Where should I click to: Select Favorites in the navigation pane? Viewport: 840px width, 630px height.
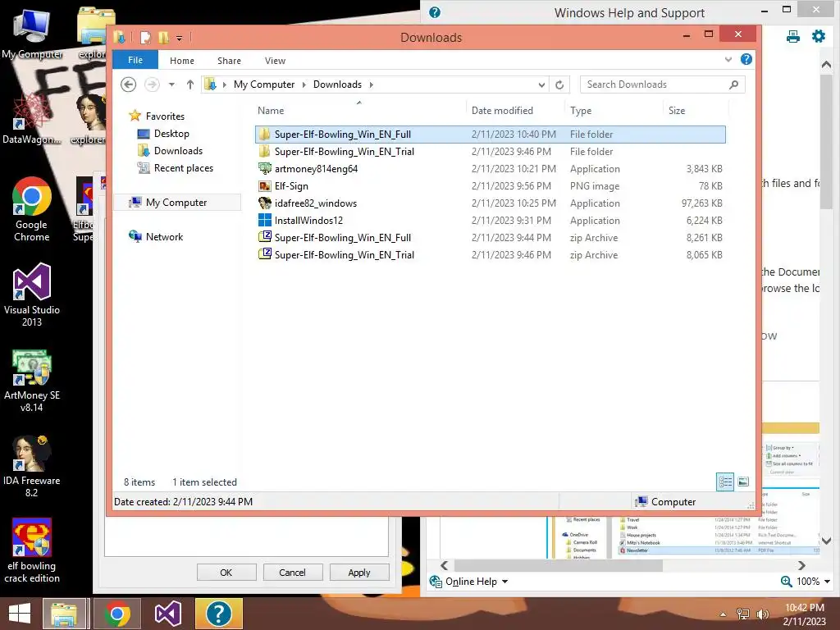164,116
